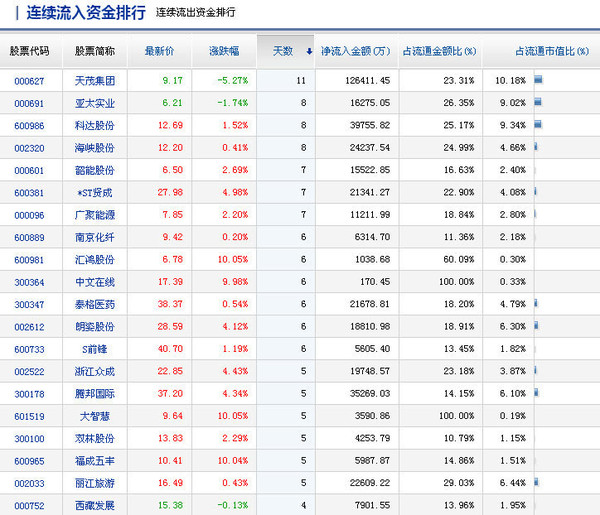Select the net inflow value 35269.03

(x=370, y=394)
